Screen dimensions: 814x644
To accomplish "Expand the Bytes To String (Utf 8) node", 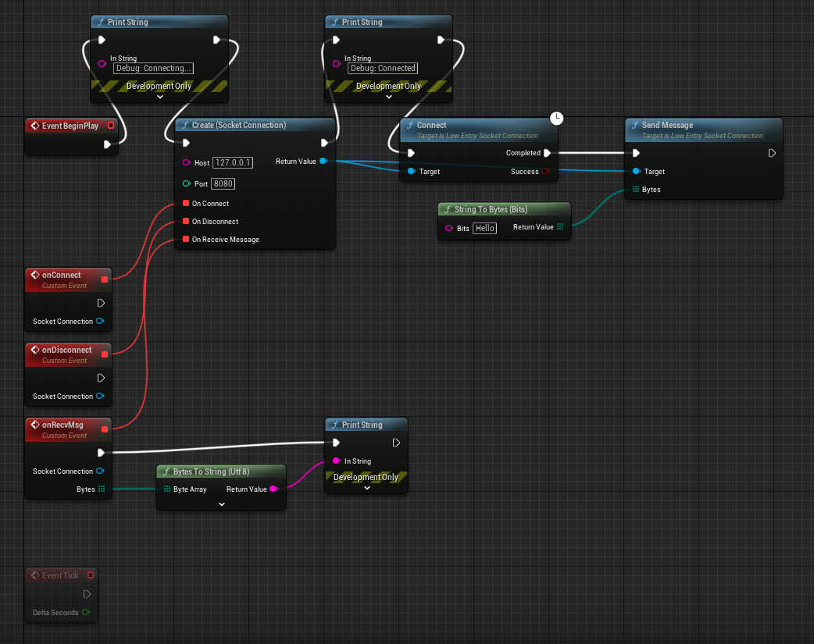I will tap(221, 504).
